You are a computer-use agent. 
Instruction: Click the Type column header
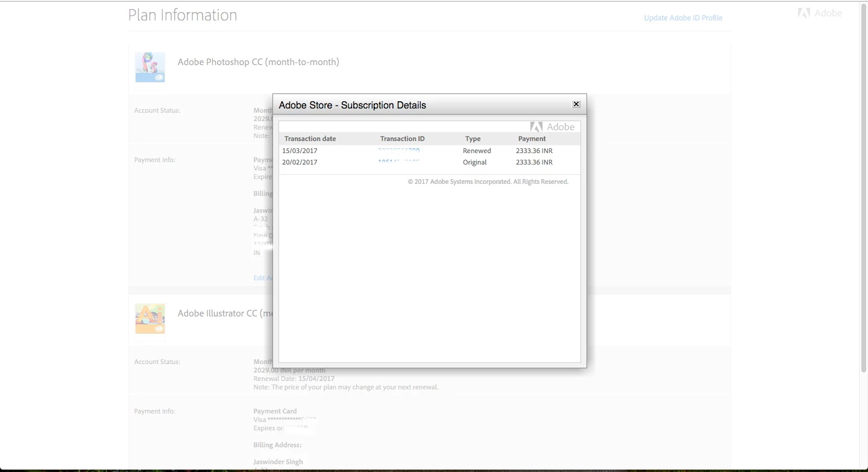click(x=473, y=139)
